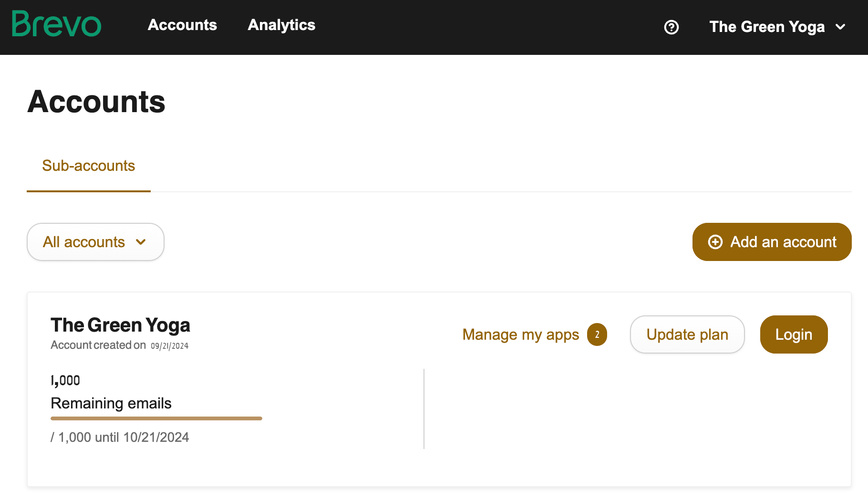Click the Brevo logo

tap(56, 25)
